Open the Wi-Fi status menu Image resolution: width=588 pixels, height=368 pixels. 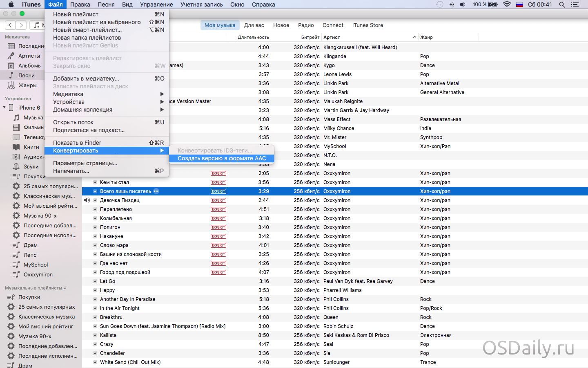click(507, 4)
